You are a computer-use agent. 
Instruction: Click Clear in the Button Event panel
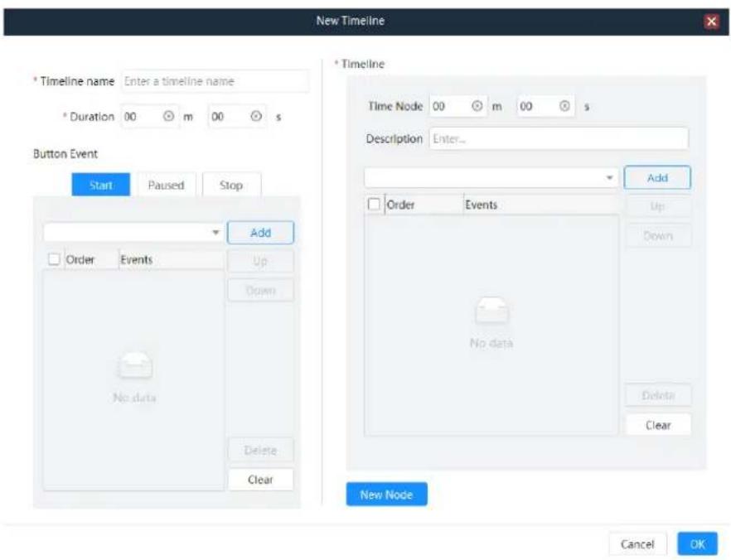[x=260, y=480]
